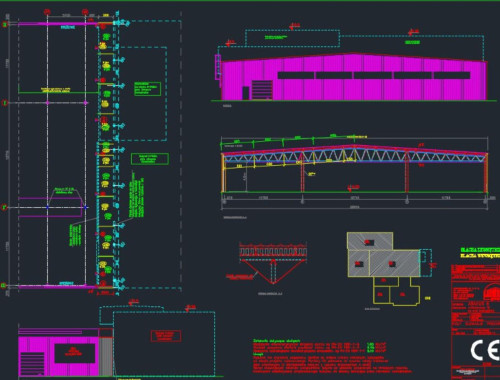The width and height of the screenshot is (500, 380).
Task: Select the top gray hatched roof block
Action: click(370, 241)
